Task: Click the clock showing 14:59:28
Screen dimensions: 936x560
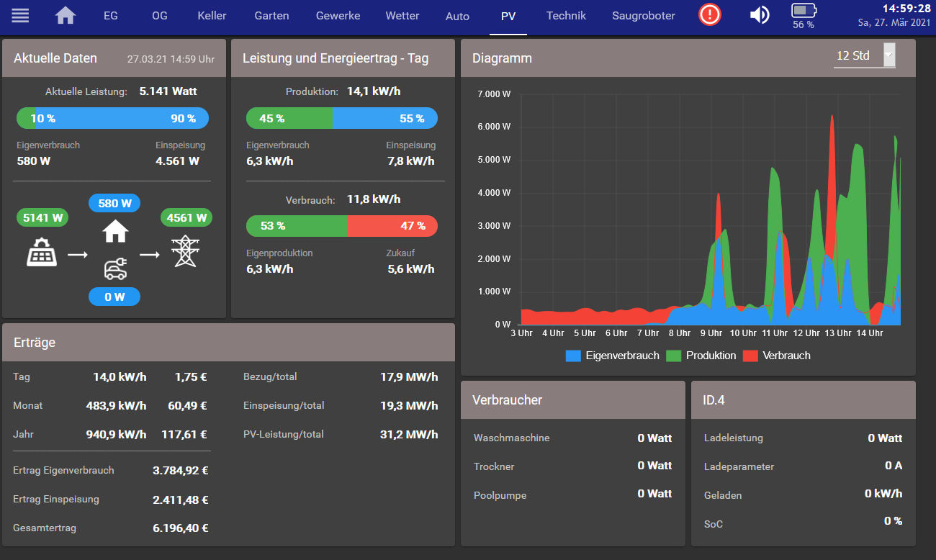Action: [x=906, y=9]
